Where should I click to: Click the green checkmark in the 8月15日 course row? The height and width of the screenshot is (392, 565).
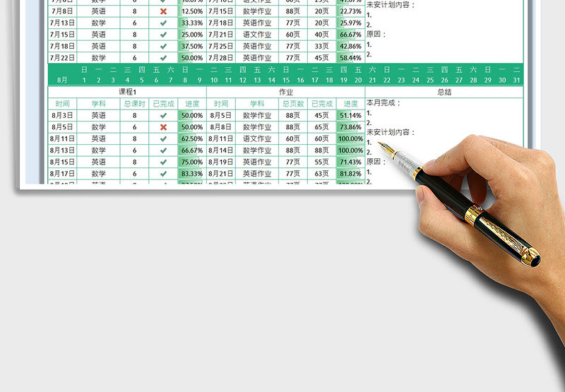163,162
